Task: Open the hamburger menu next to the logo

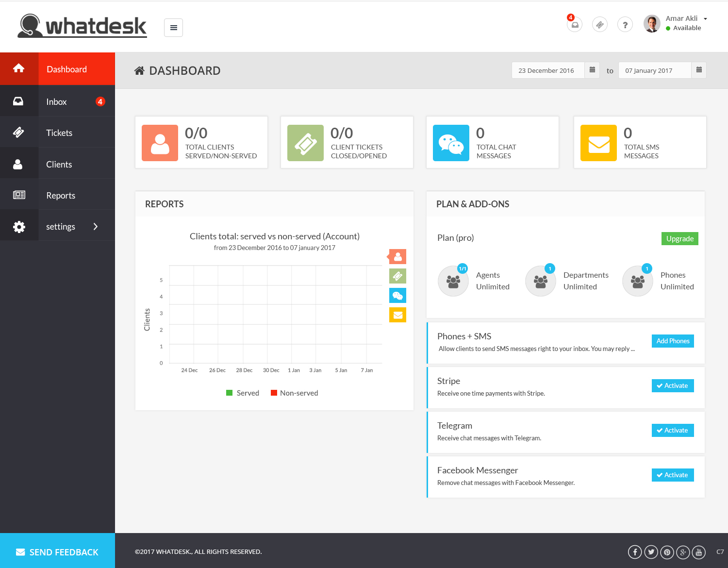Action: 173,28
